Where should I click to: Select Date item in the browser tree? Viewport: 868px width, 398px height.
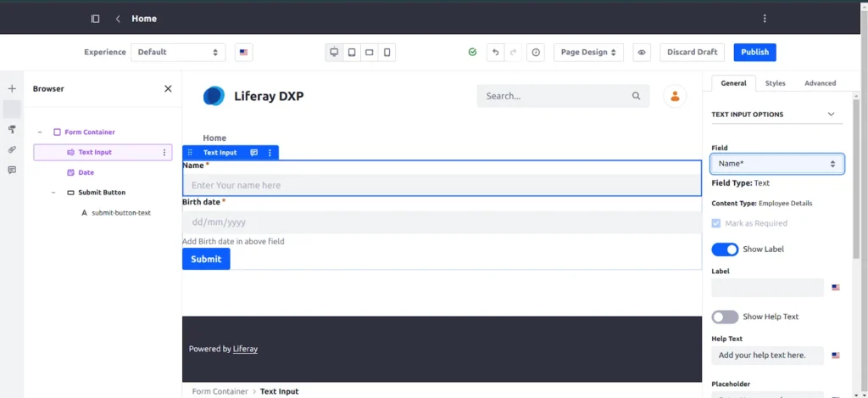pos(86,172)
